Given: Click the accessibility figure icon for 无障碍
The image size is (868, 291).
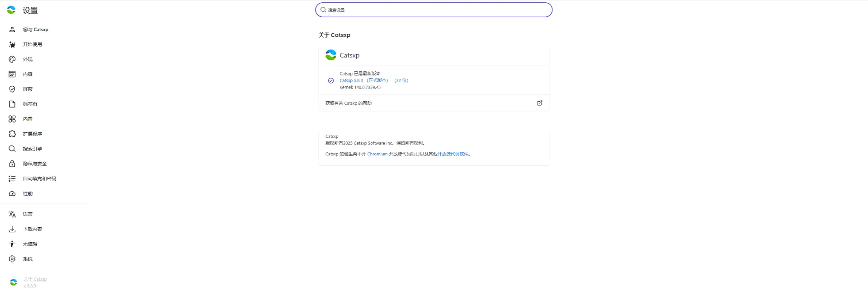Looking at the screenshot, I should (12, 244).
